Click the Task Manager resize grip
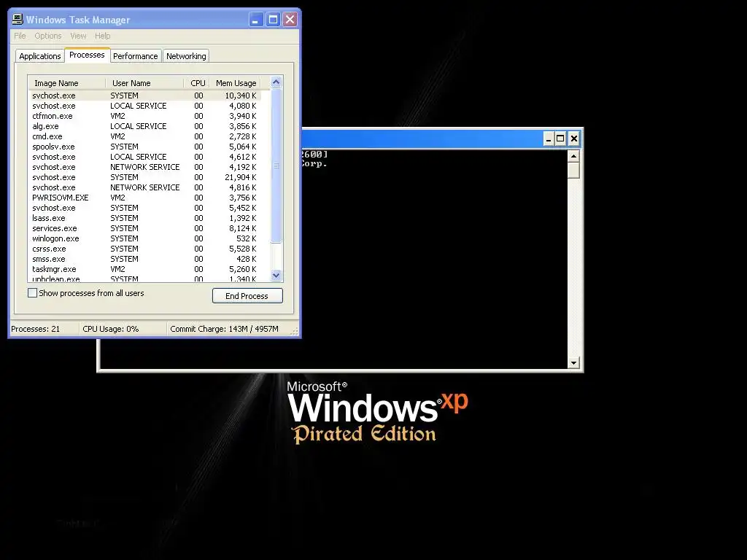747x560 pixels. point(295,331)
